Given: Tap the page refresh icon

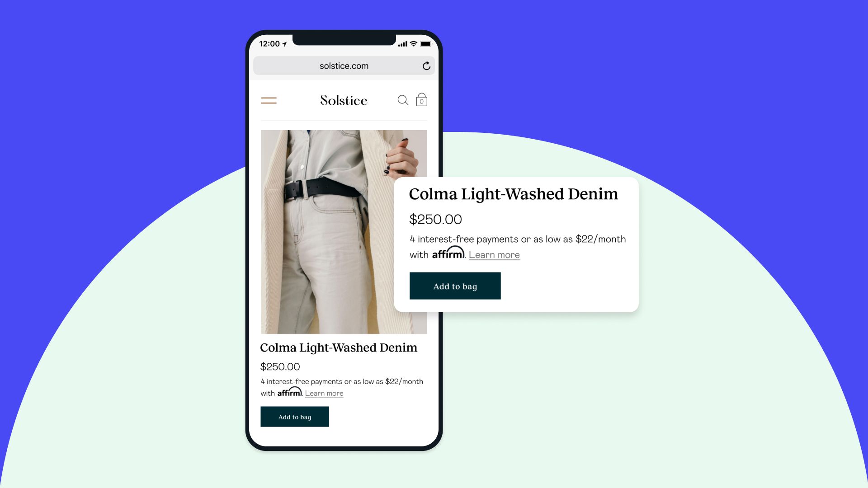Looking at the screenshot, I should [x=426, y=66].
